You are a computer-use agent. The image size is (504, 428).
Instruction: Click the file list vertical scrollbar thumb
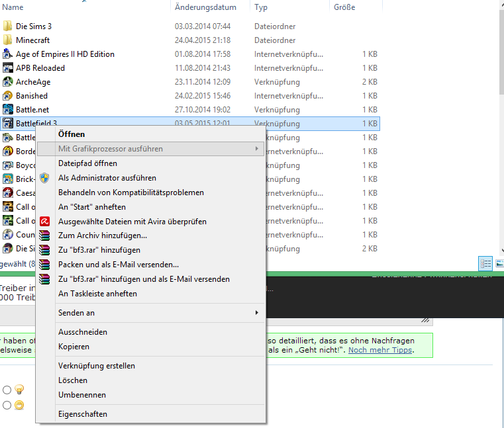[502, 52]
